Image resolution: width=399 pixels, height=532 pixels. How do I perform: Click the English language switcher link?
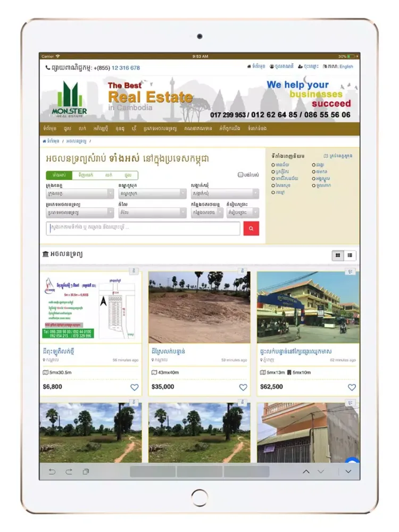pos(346,66)
